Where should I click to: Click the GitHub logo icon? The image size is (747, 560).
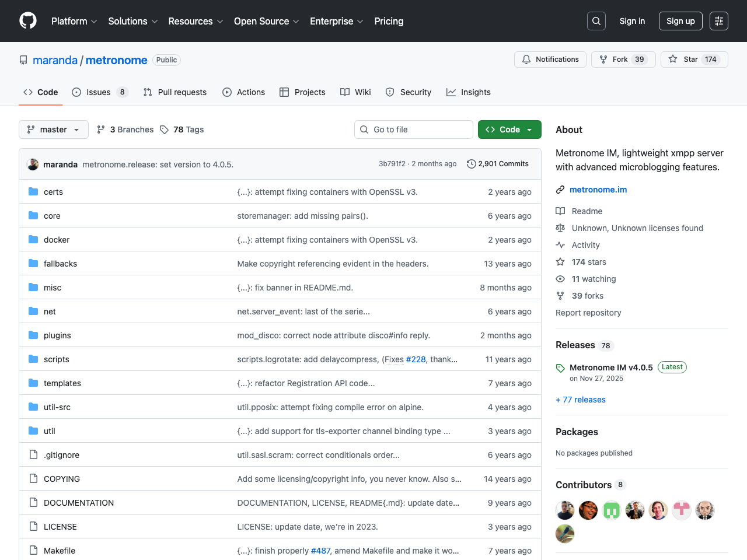click(x=28, y=21)
